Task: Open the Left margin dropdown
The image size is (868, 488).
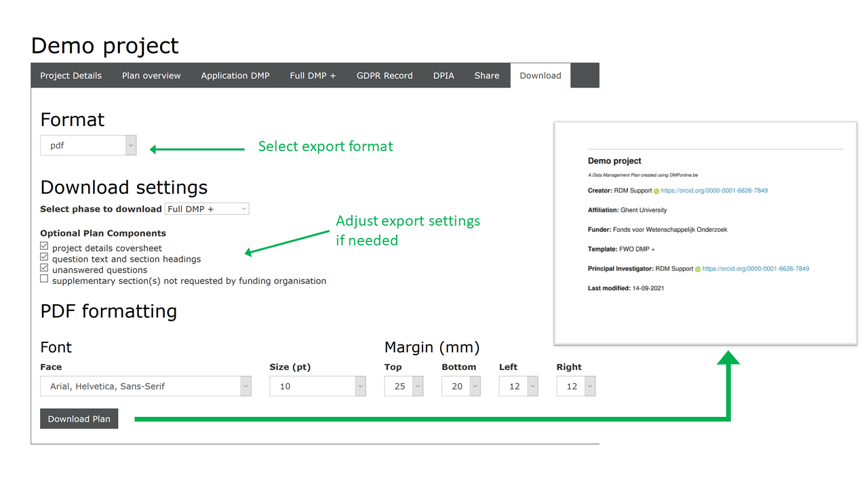Action: 518,386
